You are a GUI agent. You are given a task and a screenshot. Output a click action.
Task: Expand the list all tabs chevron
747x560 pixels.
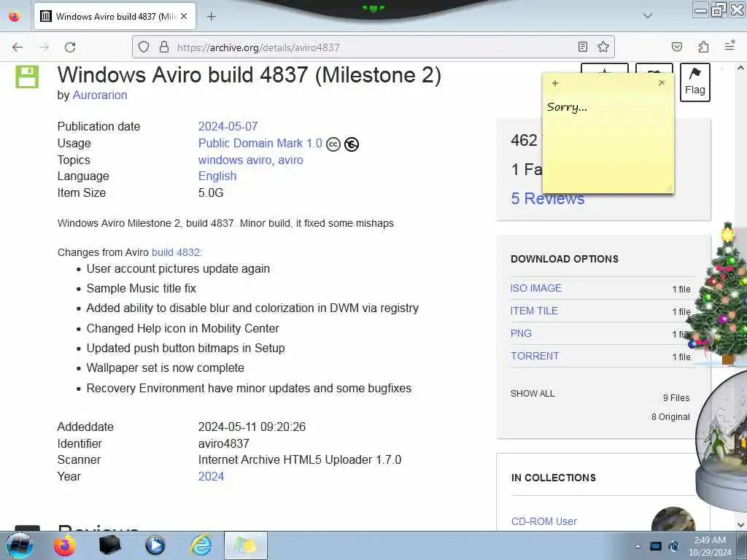[648, 16]
